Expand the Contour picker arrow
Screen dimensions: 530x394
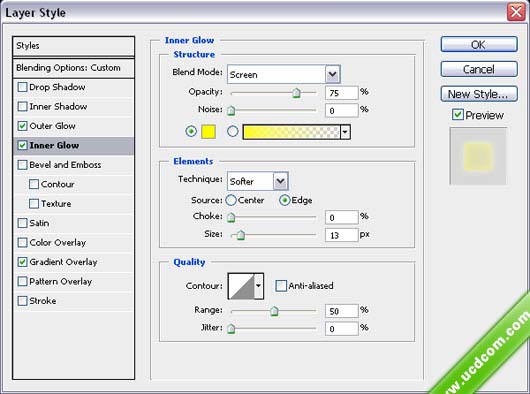259,286
